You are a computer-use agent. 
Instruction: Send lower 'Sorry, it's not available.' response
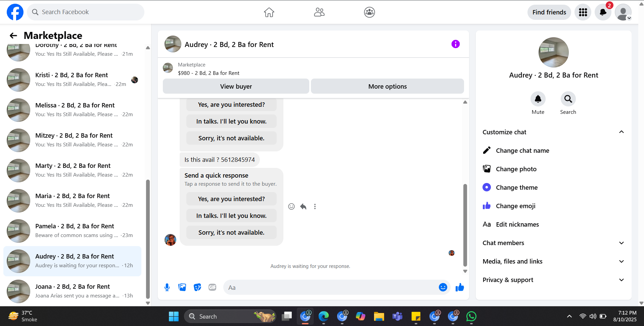click(231, 232)
